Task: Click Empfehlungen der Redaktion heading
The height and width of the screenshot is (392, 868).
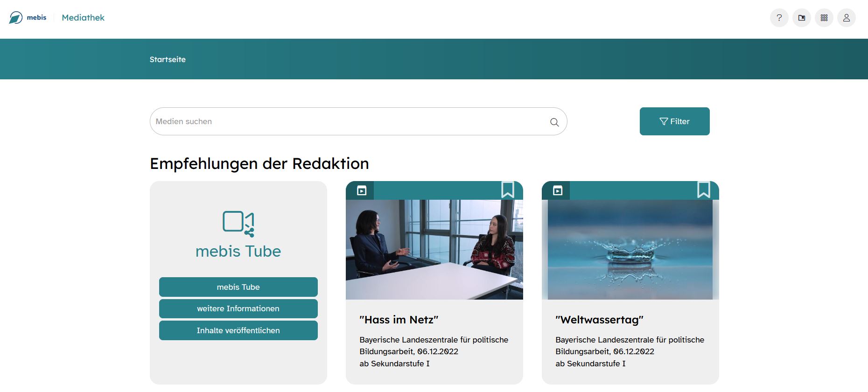Action: tap(259, 164)
